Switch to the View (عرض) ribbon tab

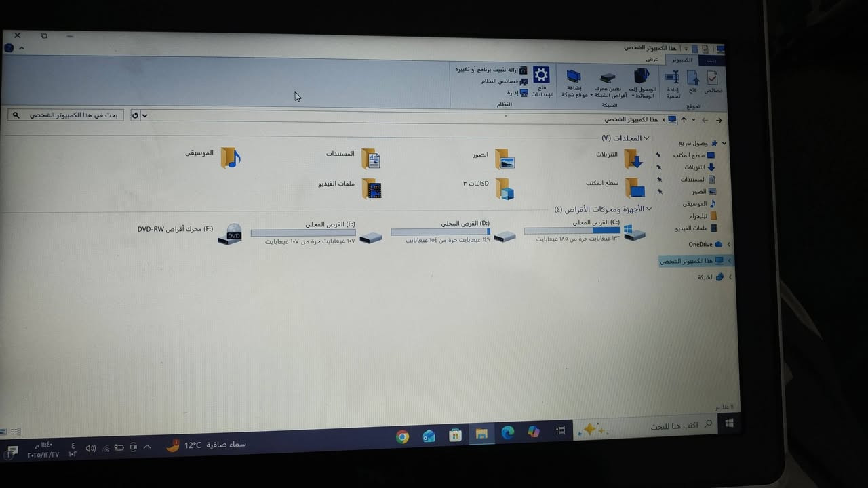click(652, 60)
